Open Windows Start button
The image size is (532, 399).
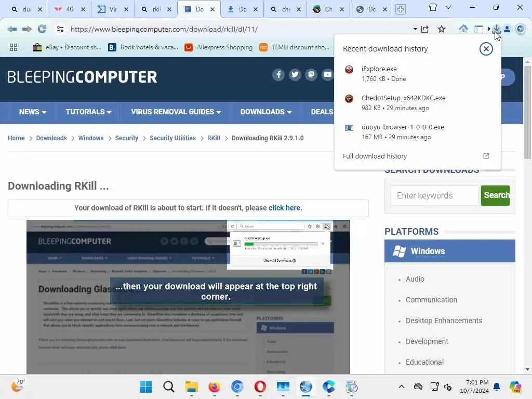pyautogui.click(x=146, y=387)
